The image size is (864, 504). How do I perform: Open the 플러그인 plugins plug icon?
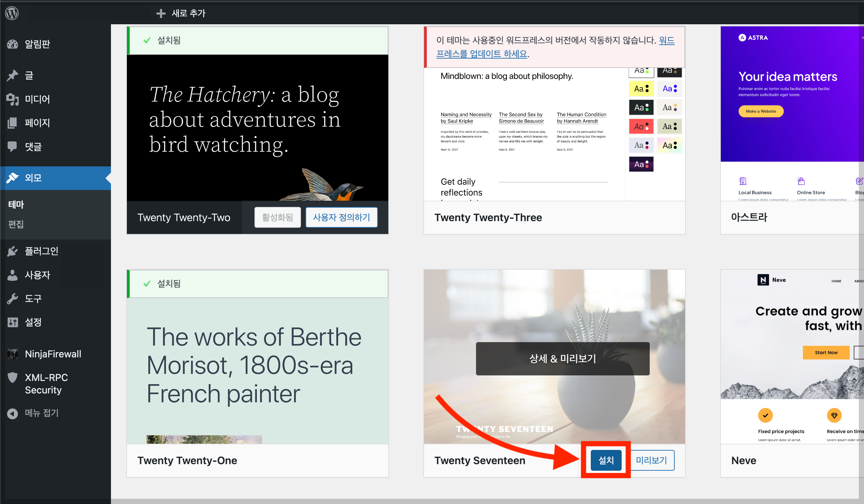(x=12, y=251)
